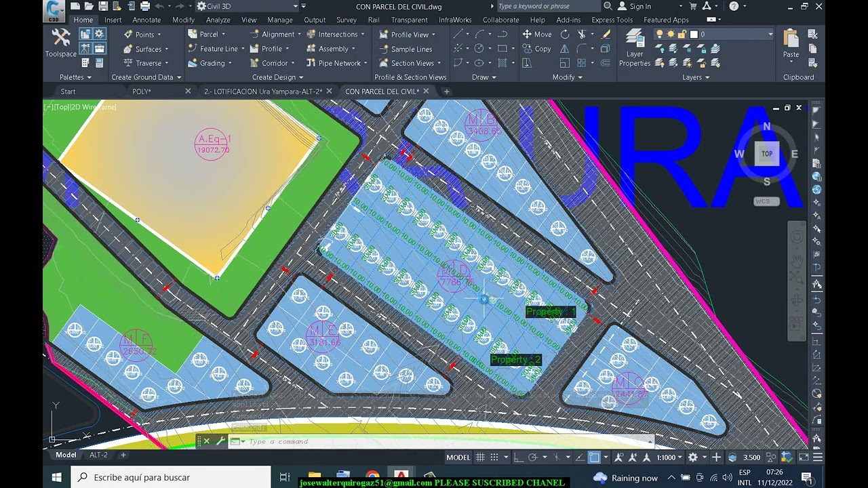The image size is (868, 488).
Task: Click the Clean Screen icon in status bar
Action: tap(804, 457)
